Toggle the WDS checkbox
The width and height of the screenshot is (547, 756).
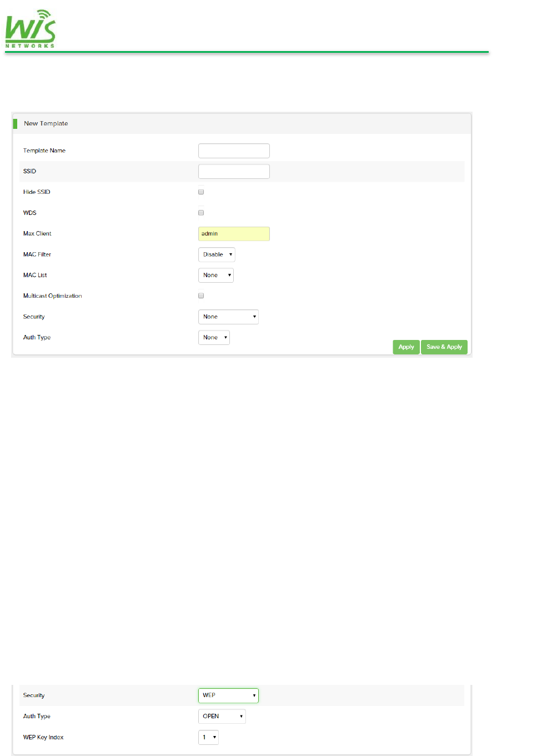coord(201,213)
